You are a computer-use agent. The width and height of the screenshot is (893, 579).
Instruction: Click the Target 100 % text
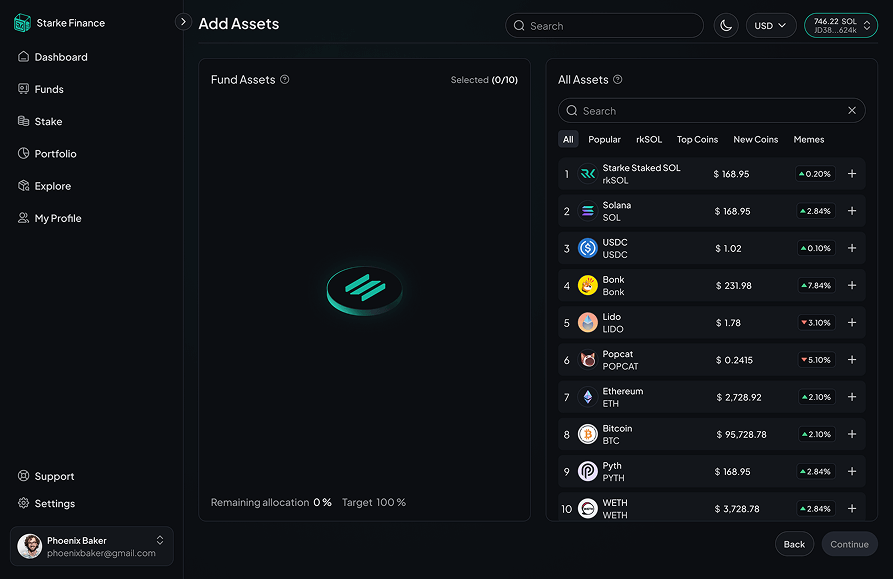point(374,502)
